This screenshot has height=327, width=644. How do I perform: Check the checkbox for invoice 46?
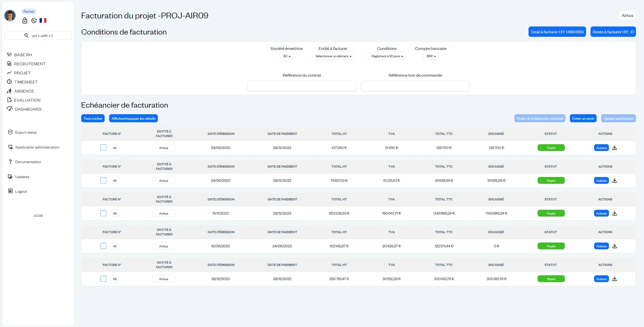tap(103, 213)
